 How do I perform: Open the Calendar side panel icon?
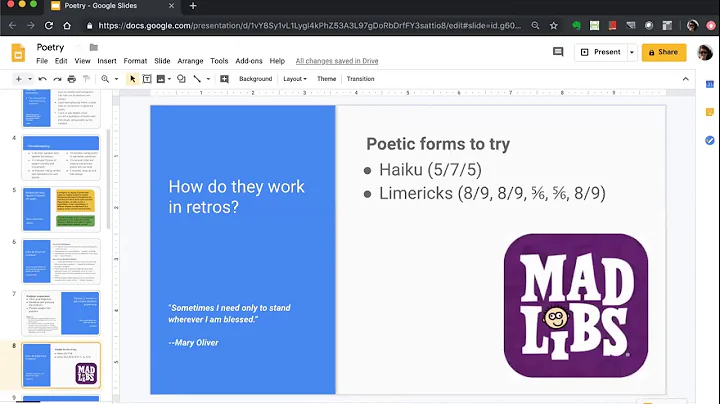coord(709,84)
